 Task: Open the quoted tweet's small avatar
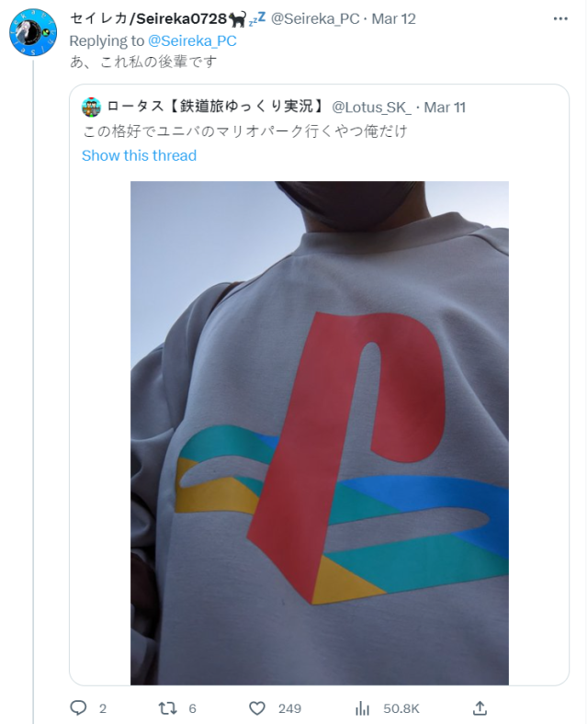(x=91, y=107)
